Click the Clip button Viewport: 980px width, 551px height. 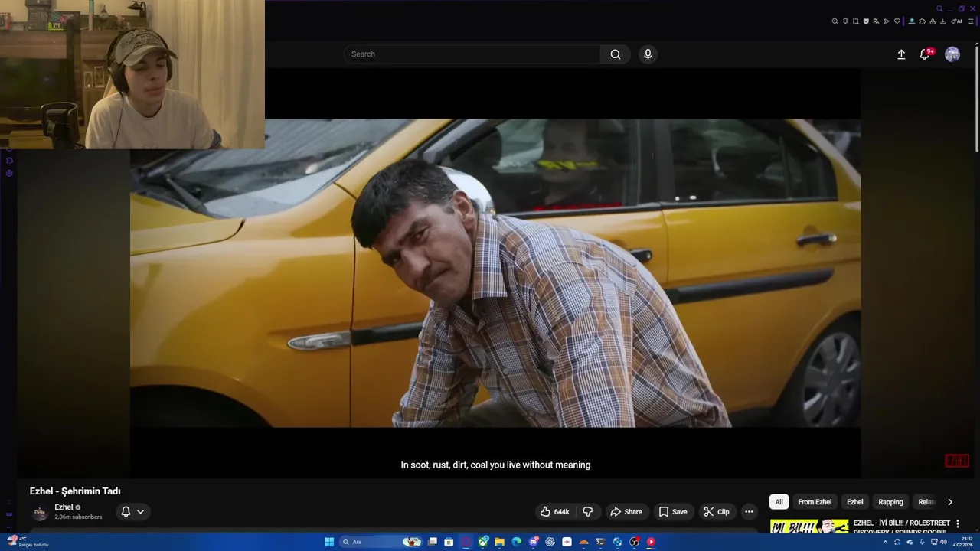(717, 512)
